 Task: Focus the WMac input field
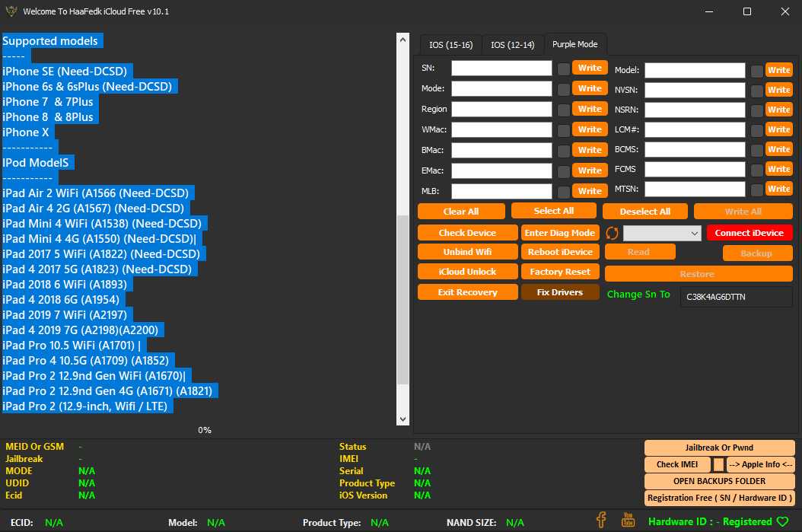[501, 129]
